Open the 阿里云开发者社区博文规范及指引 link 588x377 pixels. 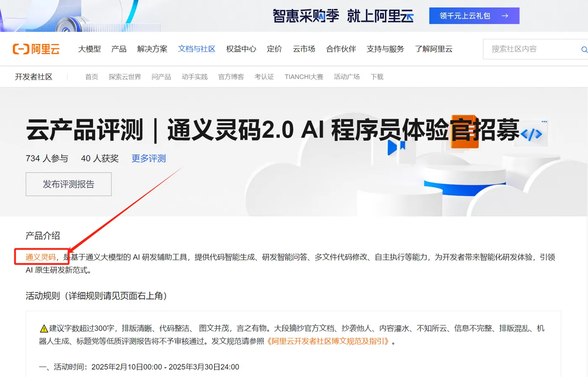tap(328, 341)
